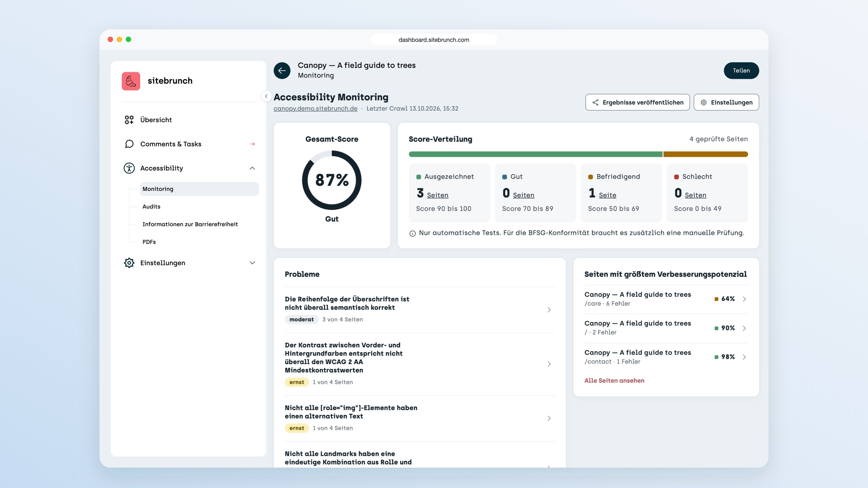Screen dimensions: 868x488
Task: Open the /contact page chevron
Action: tap(744, 357)
